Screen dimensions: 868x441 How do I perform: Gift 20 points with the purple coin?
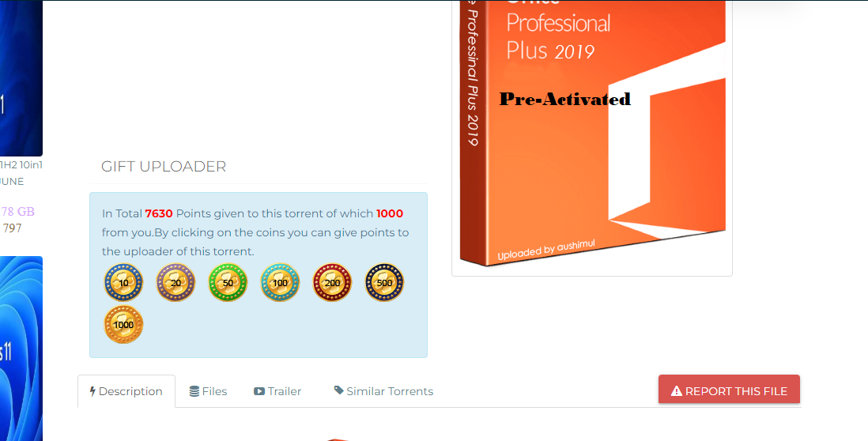click(175, 282)
